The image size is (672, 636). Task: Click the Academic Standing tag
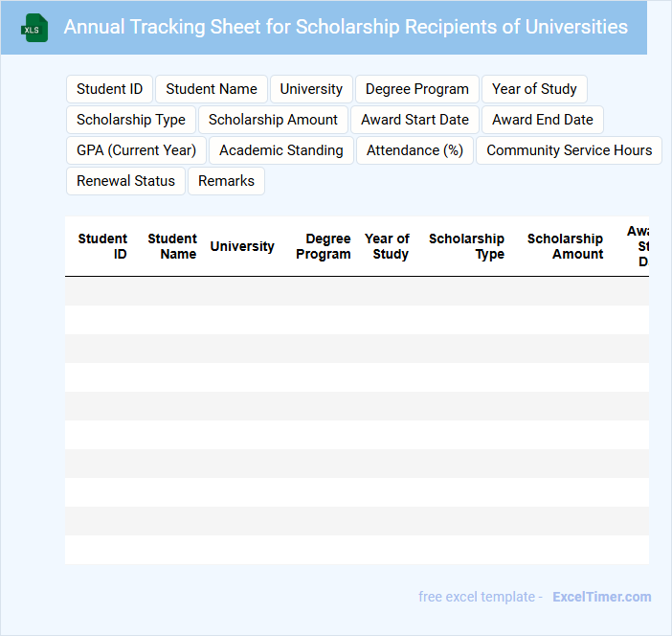[x=281, y=150]
